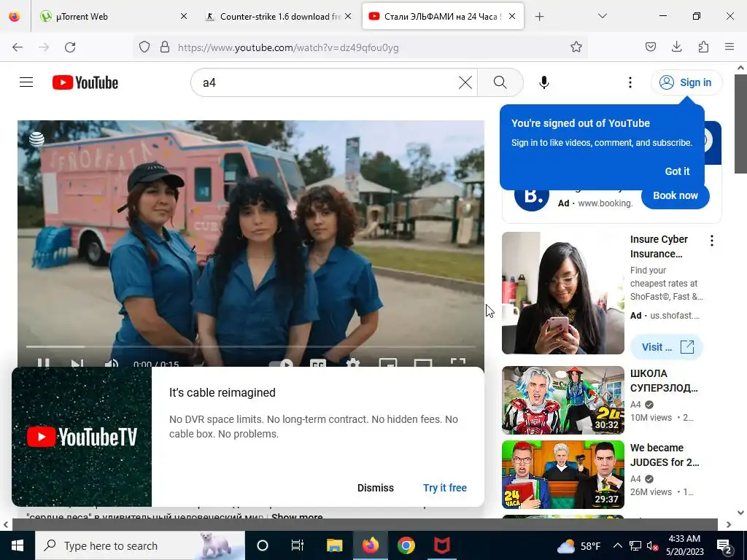
Task: Open Task View on the taskbar
Action: [298, 545]
